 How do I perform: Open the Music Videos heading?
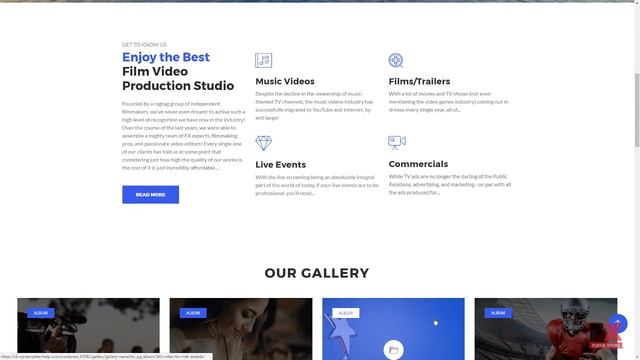285,81
